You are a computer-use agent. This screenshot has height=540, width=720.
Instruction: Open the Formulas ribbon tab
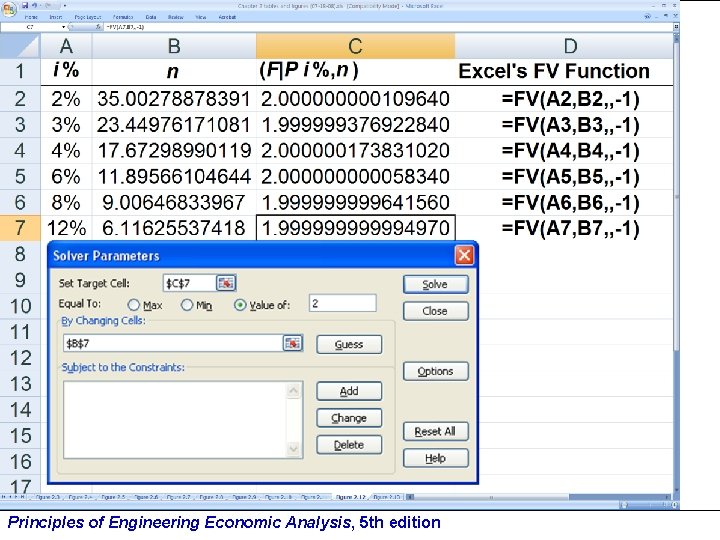tap(123, 17)
